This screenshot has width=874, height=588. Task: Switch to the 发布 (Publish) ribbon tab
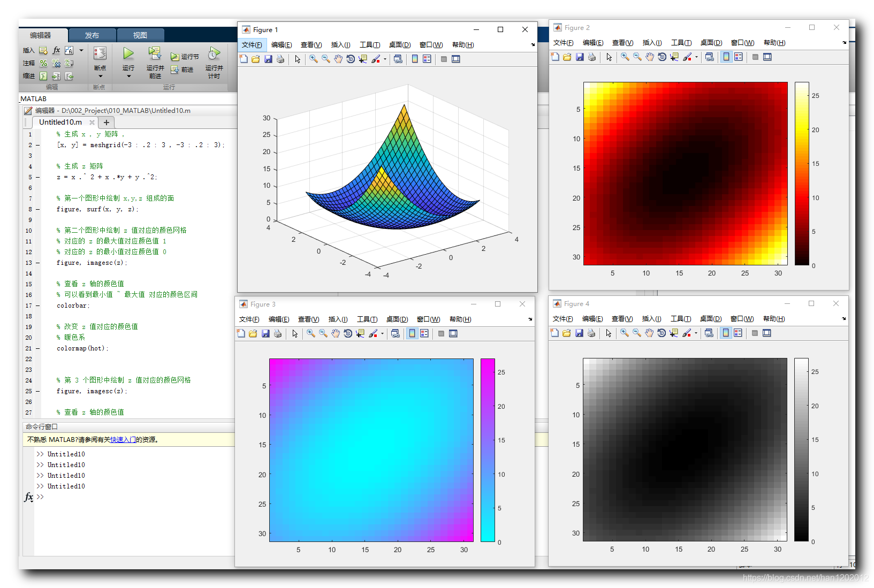pos(92,35)
